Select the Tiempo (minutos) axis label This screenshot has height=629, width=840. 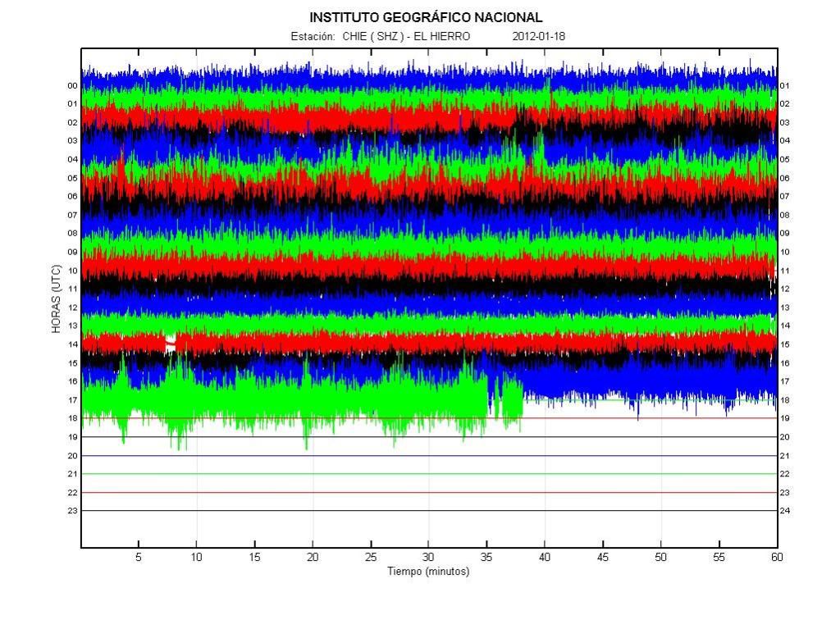[x=428, y=572]
